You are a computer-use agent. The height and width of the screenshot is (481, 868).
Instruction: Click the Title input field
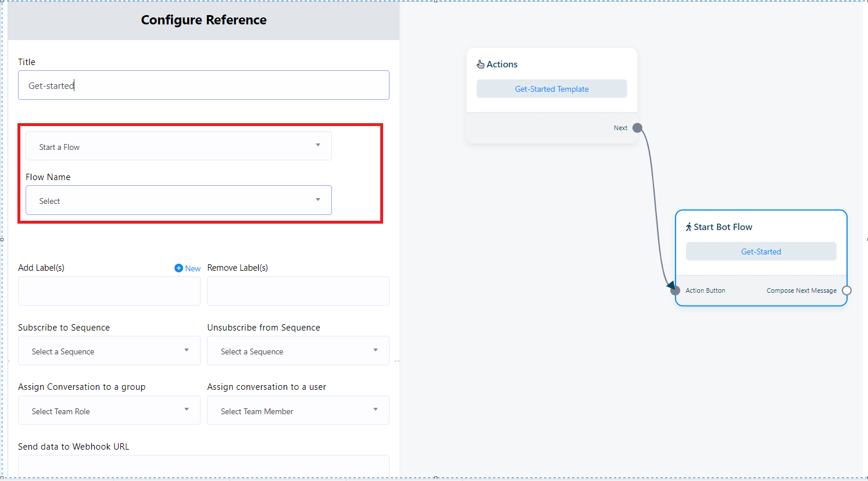(x=203, y=85)
